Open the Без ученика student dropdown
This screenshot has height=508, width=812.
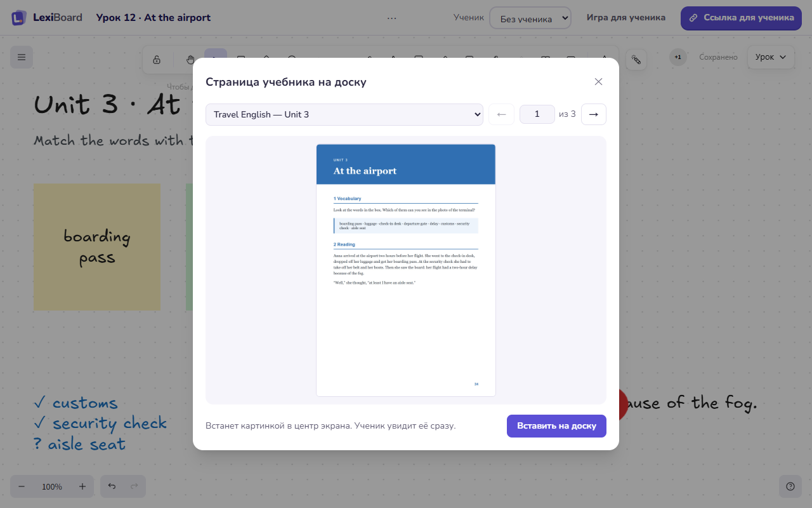pos(530,18)
